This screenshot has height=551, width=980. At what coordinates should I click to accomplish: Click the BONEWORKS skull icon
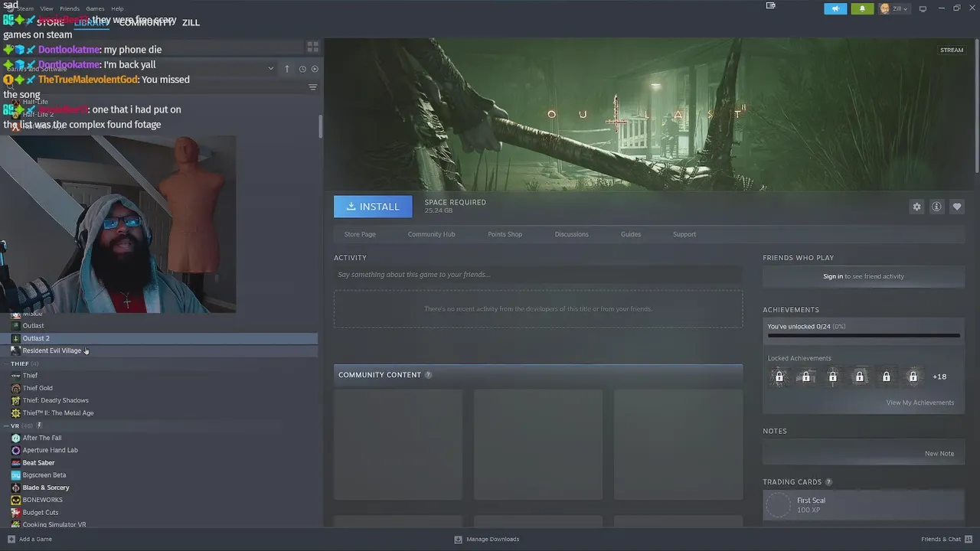click(15, 500)
